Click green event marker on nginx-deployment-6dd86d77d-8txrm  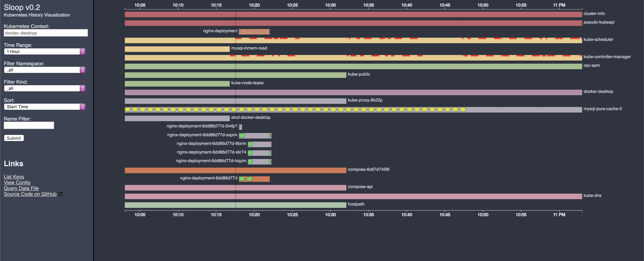point(250,144)
